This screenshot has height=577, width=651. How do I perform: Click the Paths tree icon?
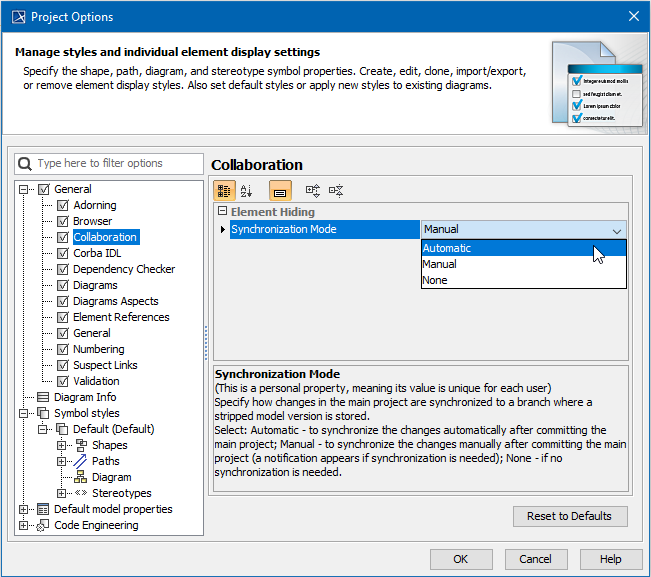pyautogui.click(x=80, y=461)
